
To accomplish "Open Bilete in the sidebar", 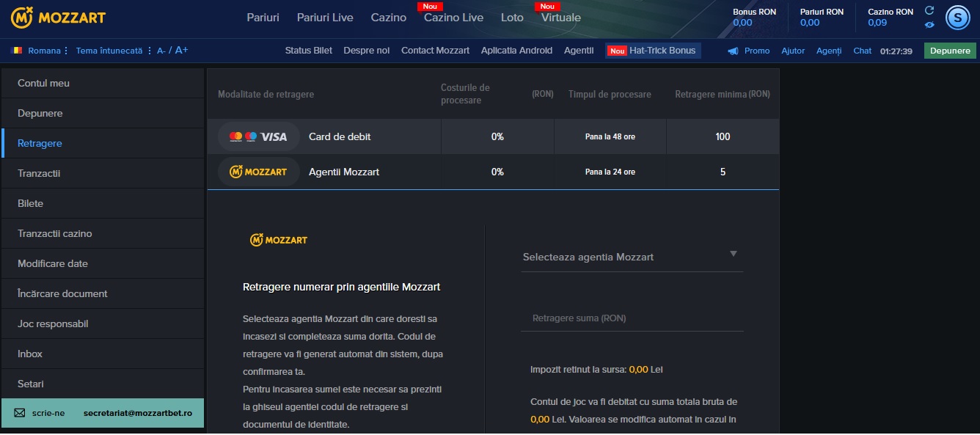I will point(103,204).
